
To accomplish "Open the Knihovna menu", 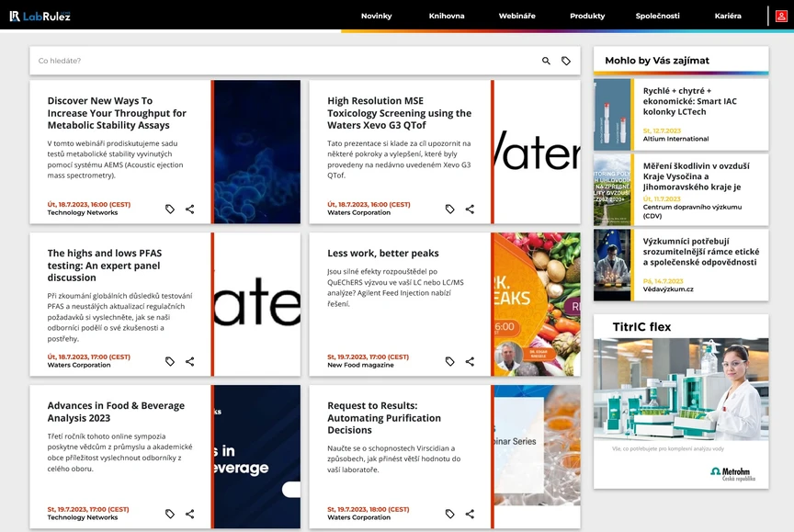I will point(447,16).
